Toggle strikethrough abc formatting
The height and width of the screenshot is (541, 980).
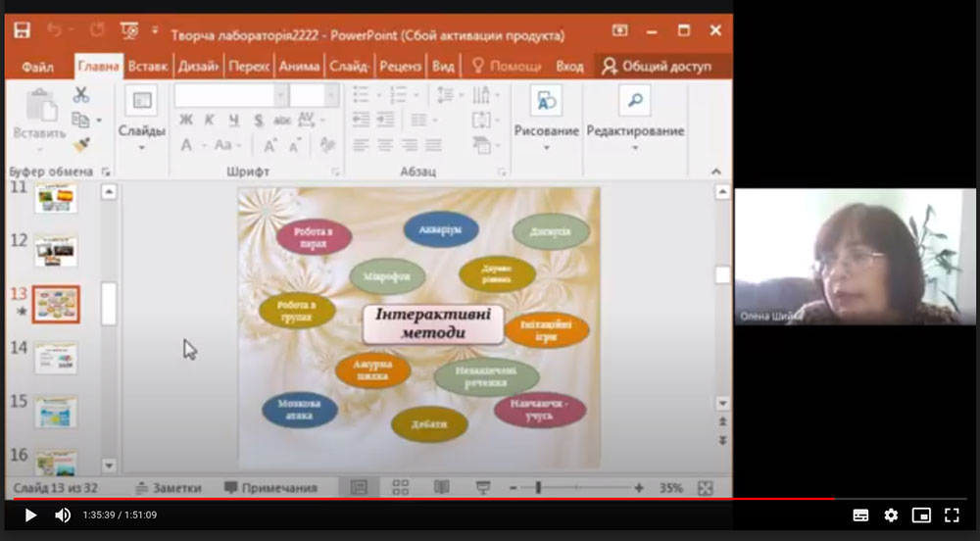pyautogui.click(x=282, y=120)
